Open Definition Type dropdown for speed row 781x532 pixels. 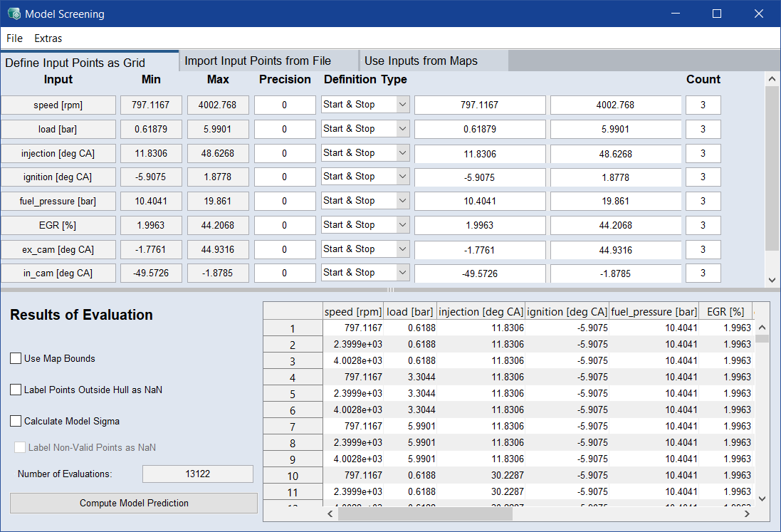pos(402,105)
